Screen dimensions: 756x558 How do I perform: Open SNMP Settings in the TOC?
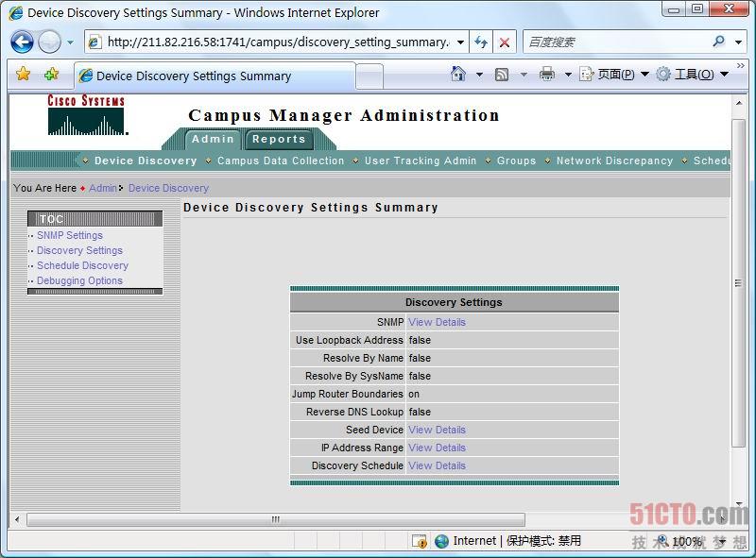click(x=70, y=235)
